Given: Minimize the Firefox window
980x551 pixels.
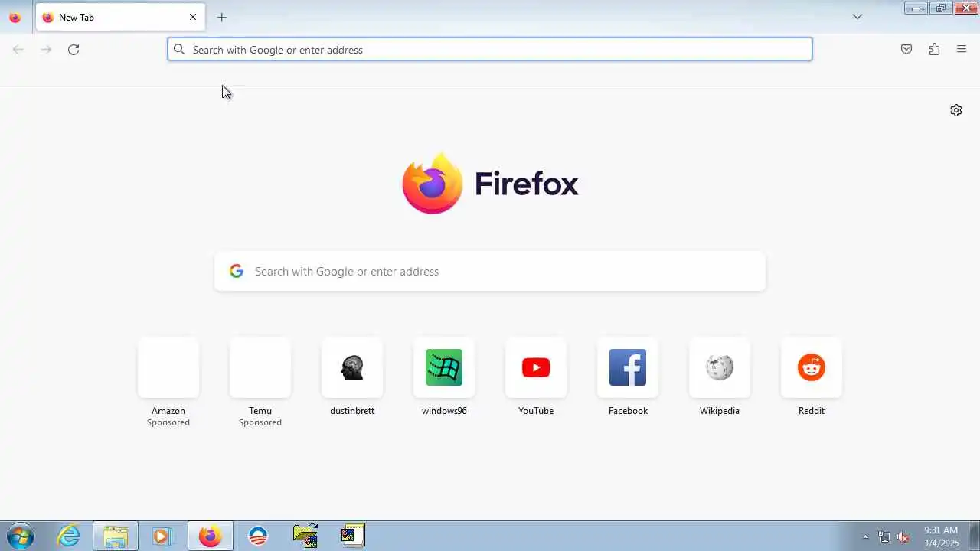Looking at the screenshot, I should (916, 8).
